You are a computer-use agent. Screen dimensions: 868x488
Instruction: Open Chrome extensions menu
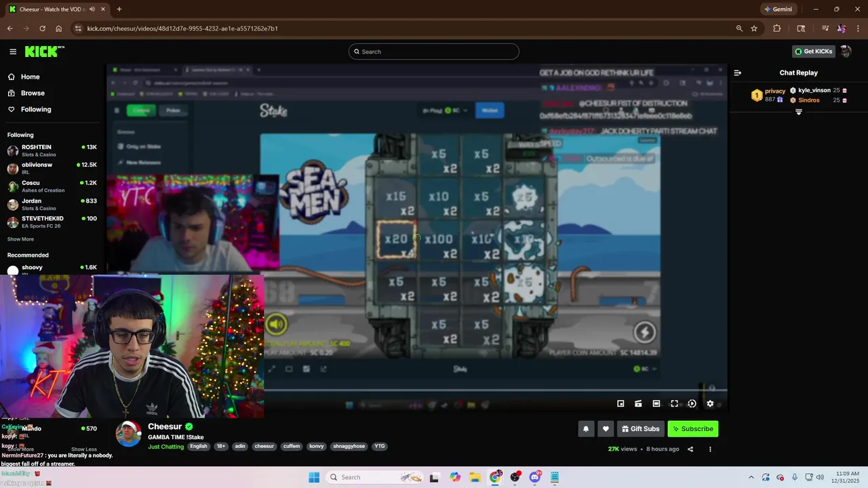pos(777,28)
